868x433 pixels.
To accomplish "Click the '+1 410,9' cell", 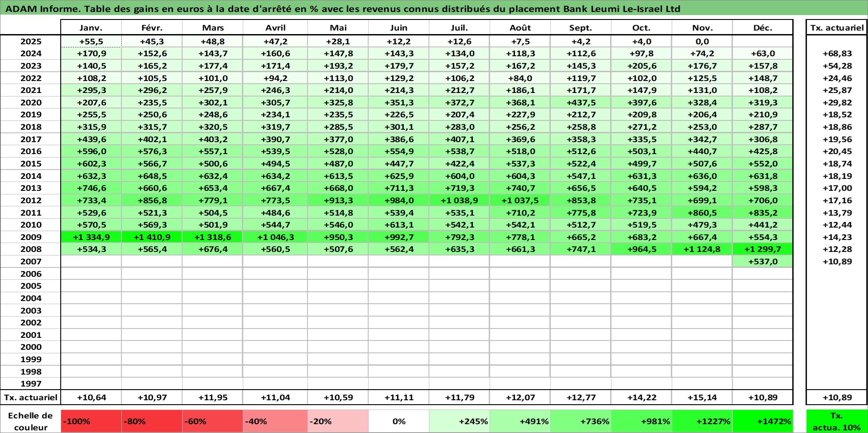I will (152, 237).
